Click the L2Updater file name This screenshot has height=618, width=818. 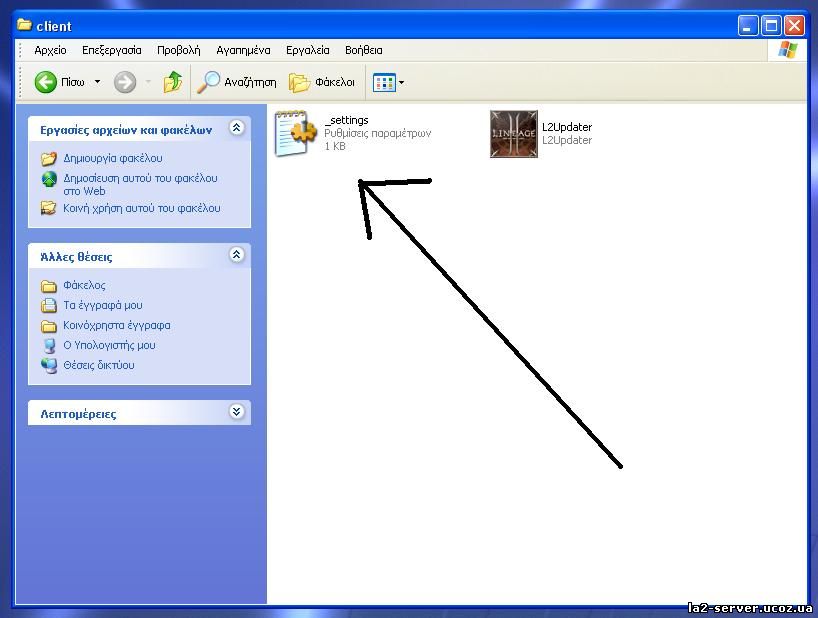click(567, 127)
